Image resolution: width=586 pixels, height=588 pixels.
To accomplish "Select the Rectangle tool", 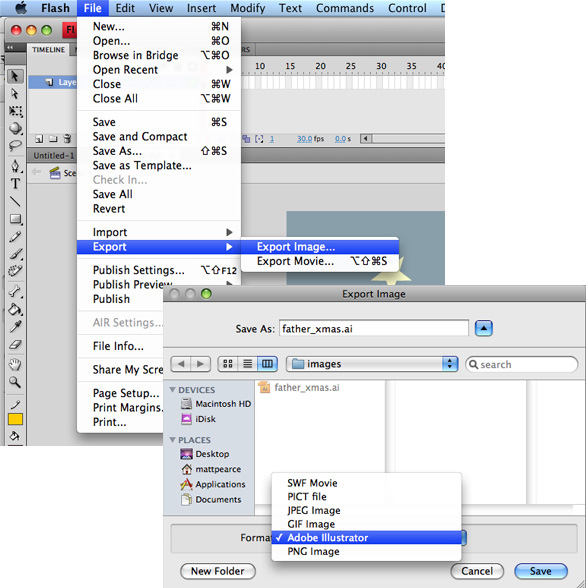I will click(15, 219).
